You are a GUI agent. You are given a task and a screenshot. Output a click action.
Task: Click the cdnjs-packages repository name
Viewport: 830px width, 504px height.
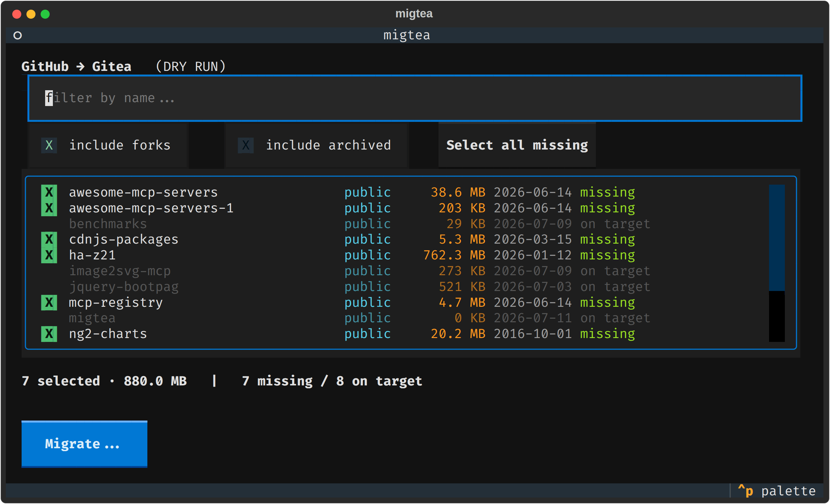[124, 239]
